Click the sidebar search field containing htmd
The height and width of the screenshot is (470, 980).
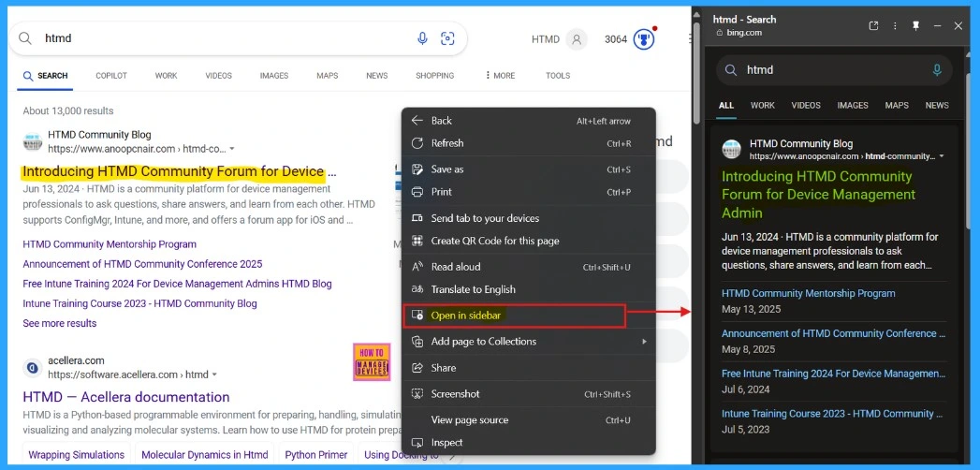point(835,70)
